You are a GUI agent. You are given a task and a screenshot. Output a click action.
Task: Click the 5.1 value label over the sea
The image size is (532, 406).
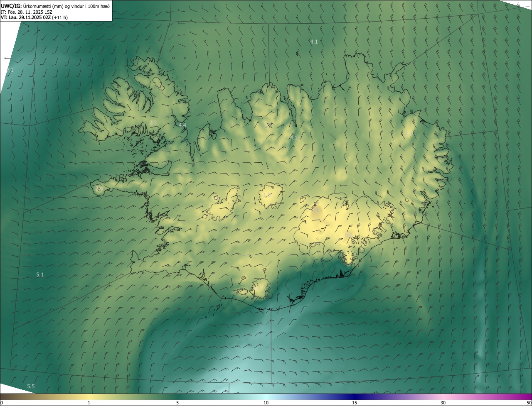pos(40,275)
